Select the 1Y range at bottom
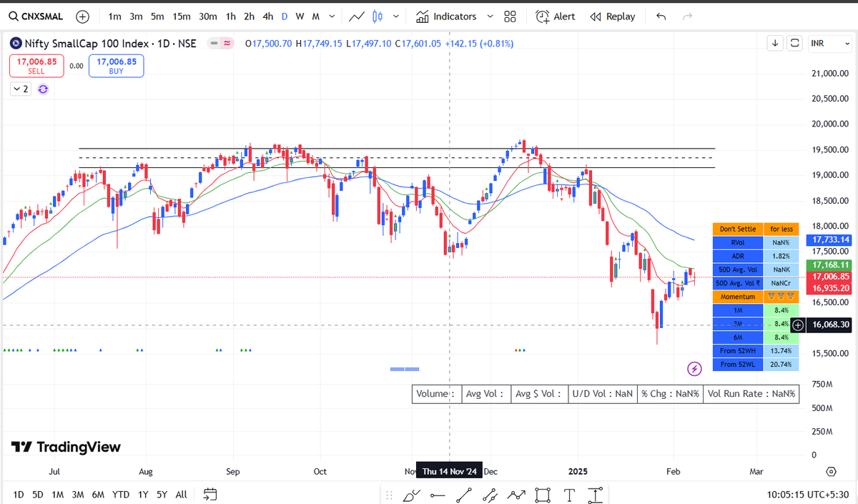This screenshot has width=858, height=504. point(142,494)
